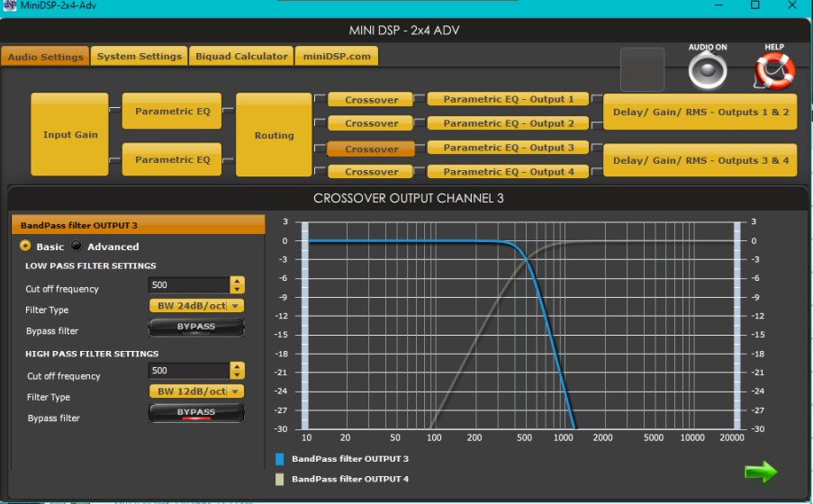The height and width of the screenshot is (504, 813).
Task: Select the Crossover for Output 1
Action: 371,100
